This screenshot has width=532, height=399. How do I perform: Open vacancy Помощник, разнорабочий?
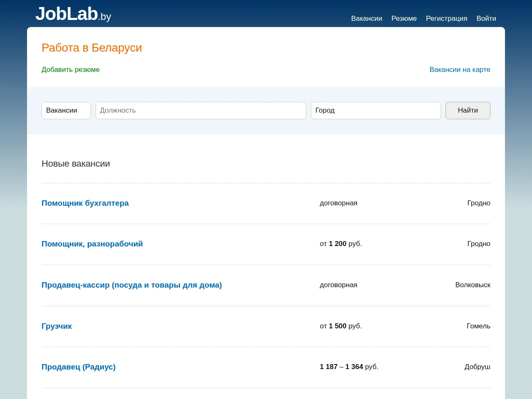point(92,244)
